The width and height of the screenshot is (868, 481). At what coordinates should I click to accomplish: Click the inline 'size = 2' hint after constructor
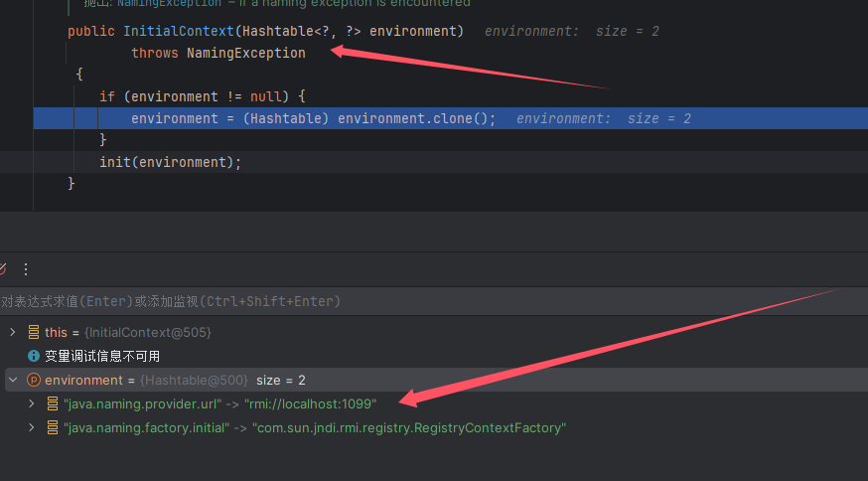tap(628, 31)
